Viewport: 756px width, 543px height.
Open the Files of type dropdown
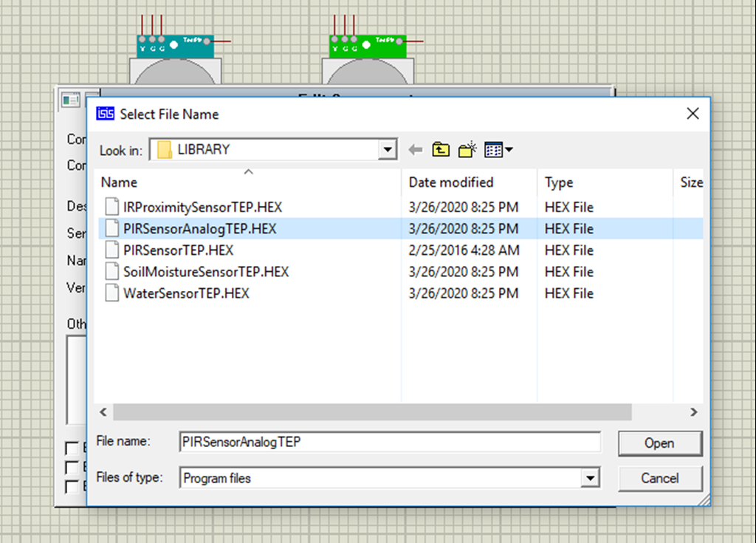[590, 478]
